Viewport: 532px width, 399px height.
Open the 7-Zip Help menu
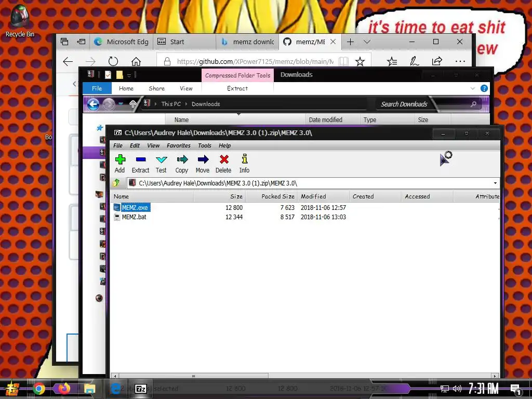(224, 145)
